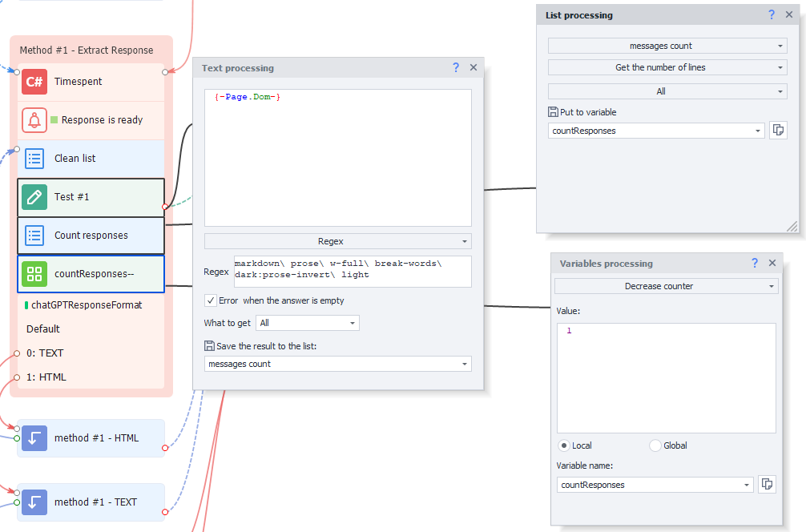The height and width of the screenshot is (532, 806).
Task: Expand the What to get dropdown
Action: [308, 323]
